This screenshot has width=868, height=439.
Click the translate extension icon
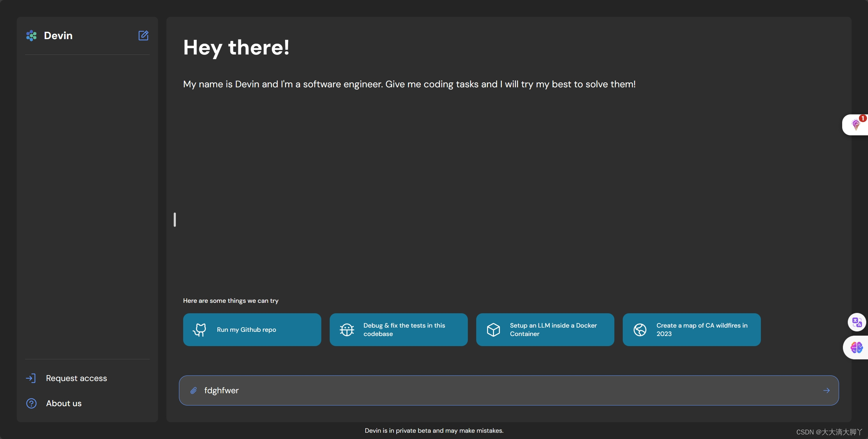[857, 322]
